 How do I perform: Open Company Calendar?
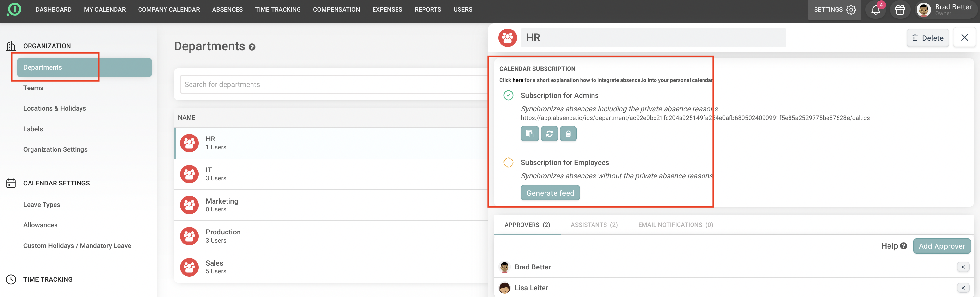click(168, 9)
